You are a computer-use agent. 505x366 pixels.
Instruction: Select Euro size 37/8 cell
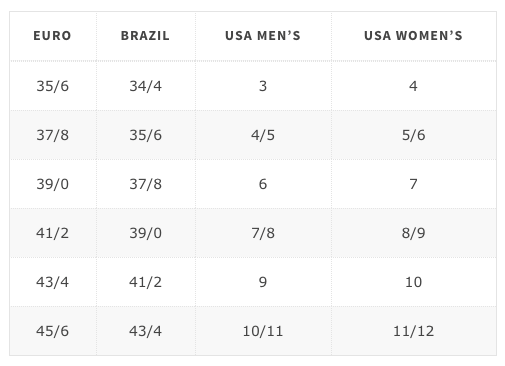(53, 135)
